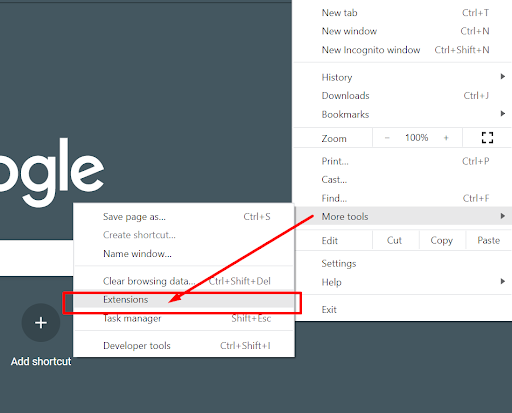This screenshot has height=413, width=512.
Task: Click the Google search input field
Action: click(37, 258)
